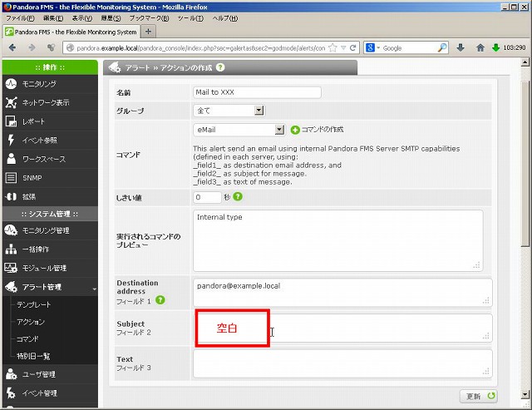This screenshot has width=532, height=410.
Task: Click Firefox forward arrow button
Action: 32,47
